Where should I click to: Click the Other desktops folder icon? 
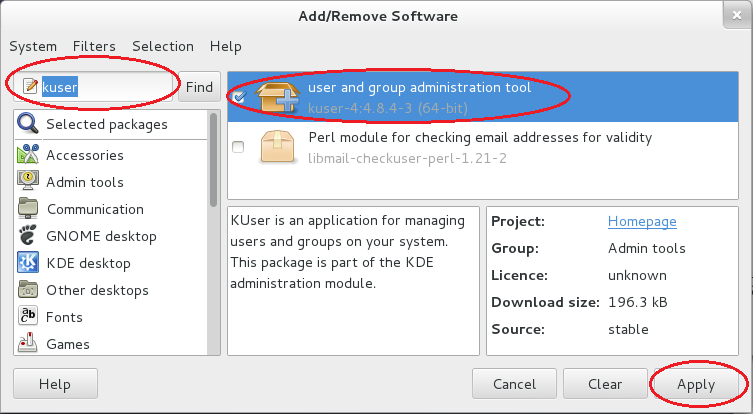click(28, 290)
